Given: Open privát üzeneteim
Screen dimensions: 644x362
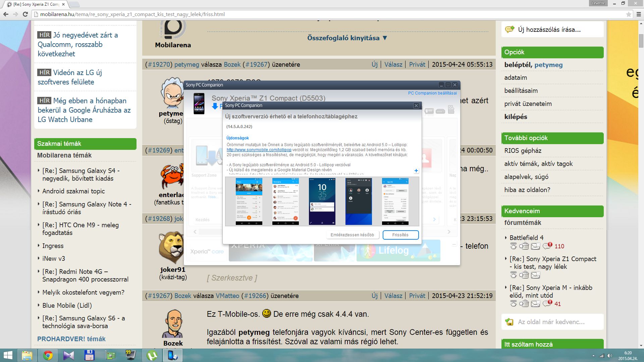Looking at the screenshot, I should click(x=528, y=104).
